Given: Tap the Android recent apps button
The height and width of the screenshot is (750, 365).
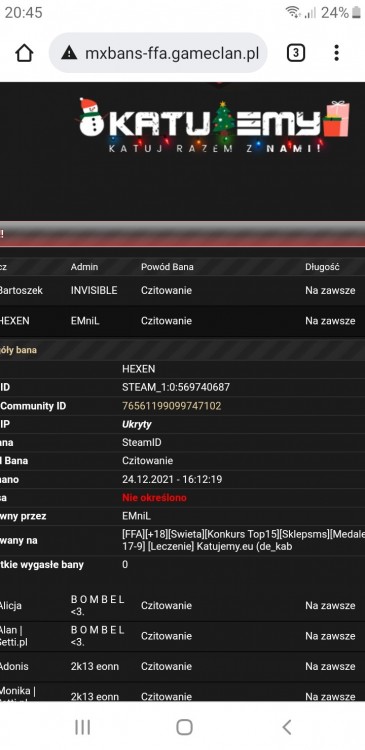Looking at the screenshot, I should pos(83,727).
